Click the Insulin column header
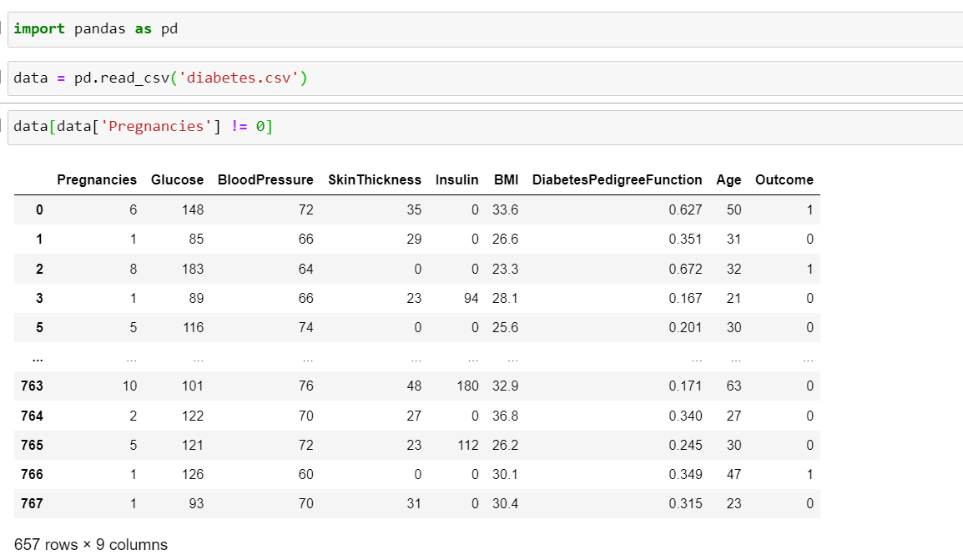This screenshot has height=560, width=963. (457, 180)
